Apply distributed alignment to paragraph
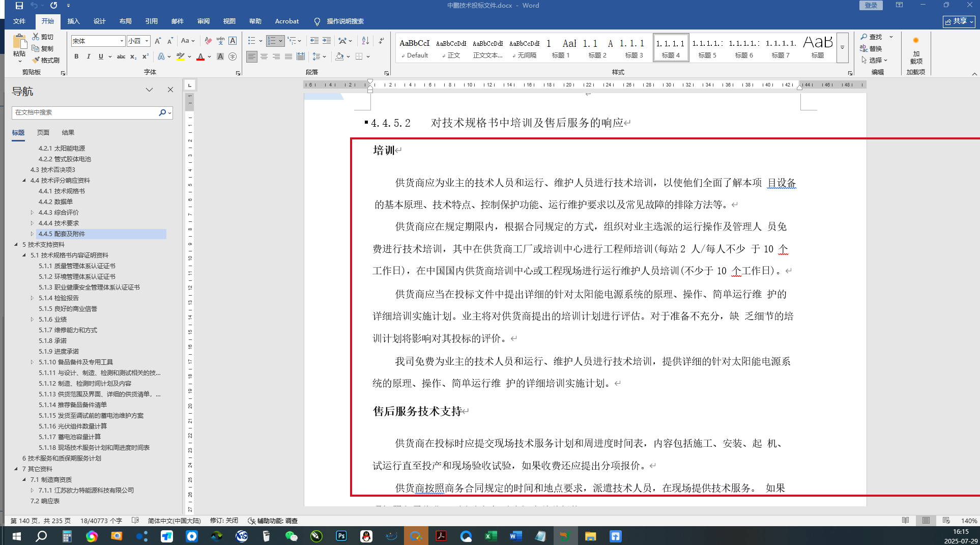Viewport: 980px width, 545px height. tap(301, 56)
